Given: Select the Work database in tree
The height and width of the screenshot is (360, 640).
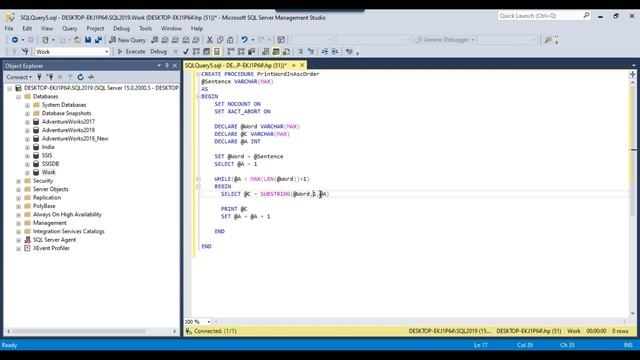Looking at the screenshot, I should 49,172.
